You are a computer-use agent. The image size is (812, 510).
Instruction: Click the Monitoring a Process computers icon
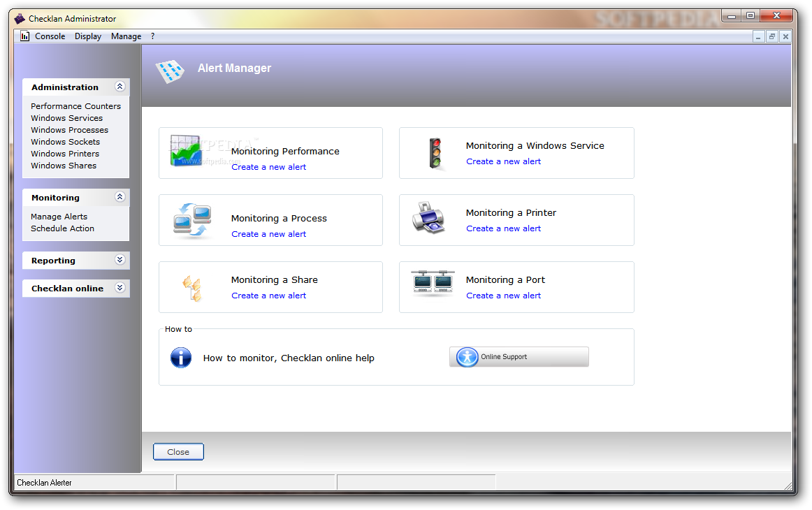pos(192,220)
